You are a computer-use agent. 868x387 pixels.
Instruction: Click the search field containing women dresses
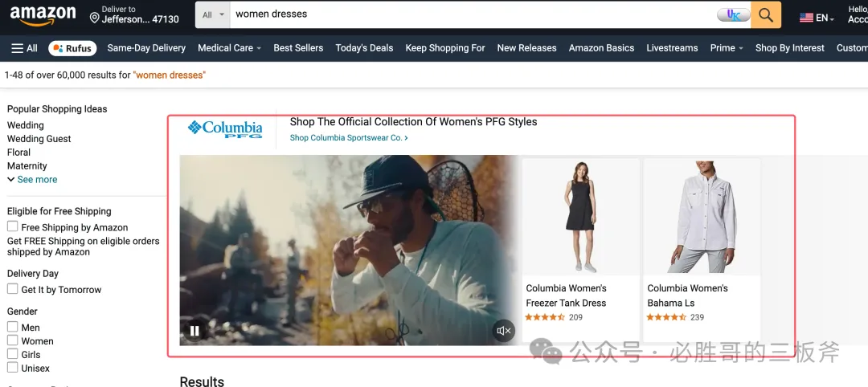pyautogui.click(x=473, y=15)
